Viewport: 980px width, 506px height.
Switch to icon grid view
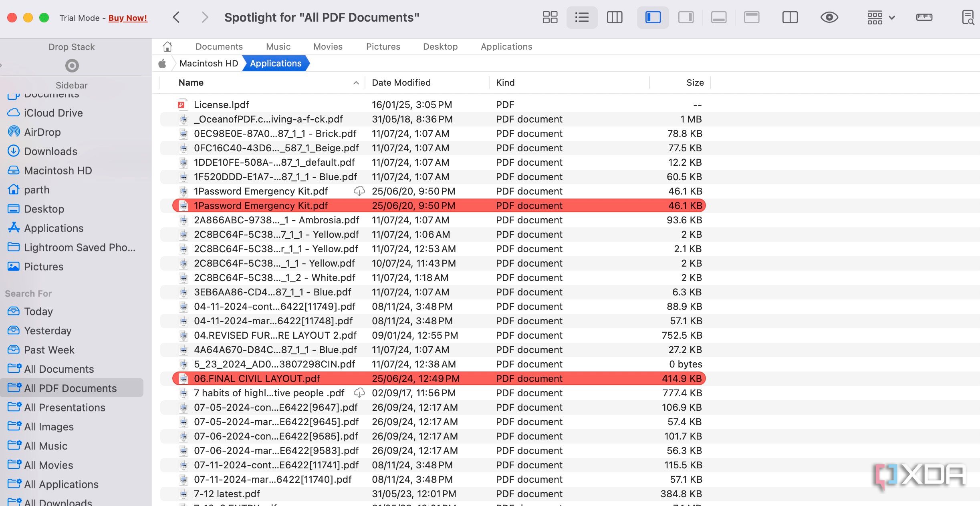550,18
